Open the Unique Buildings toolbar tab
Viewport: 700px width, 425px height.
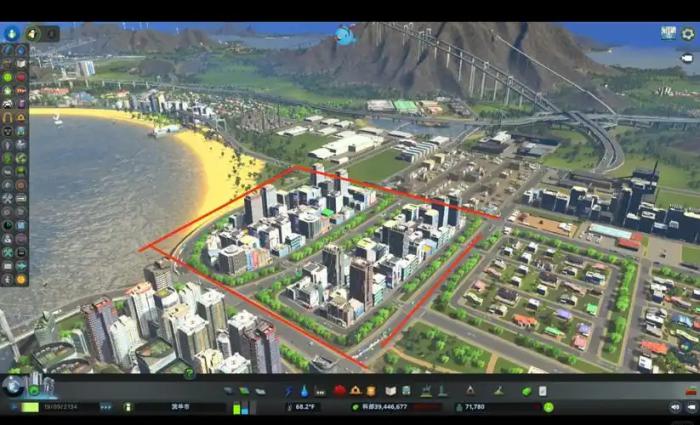point(441,390)
